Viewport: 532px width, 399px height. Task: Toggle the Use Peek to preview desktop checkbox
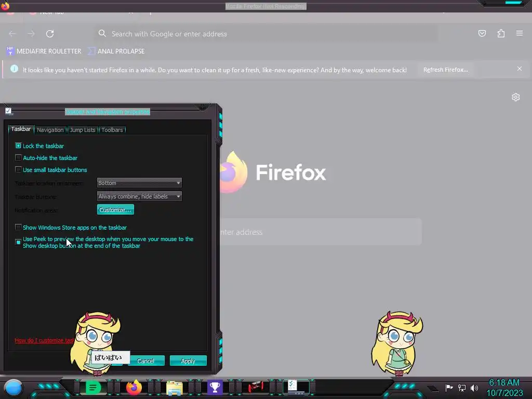18,242
